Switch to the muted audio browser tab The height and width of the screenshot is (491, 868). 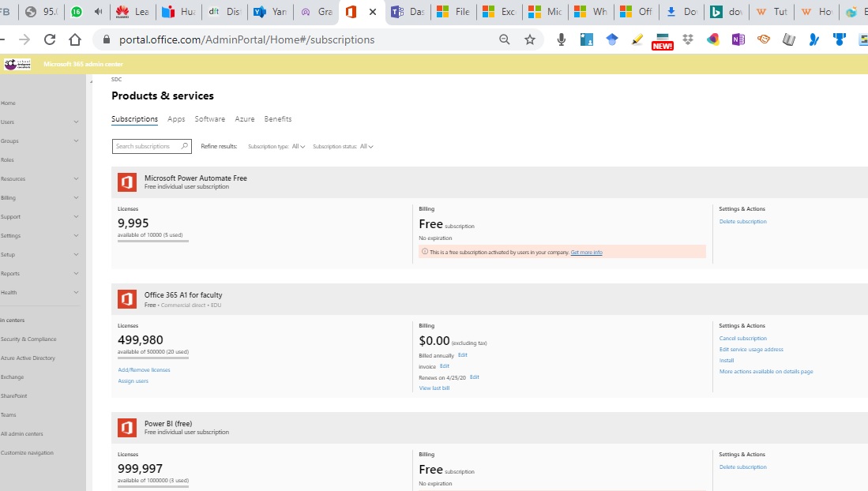pyautogui.click(x=99, y=12)
